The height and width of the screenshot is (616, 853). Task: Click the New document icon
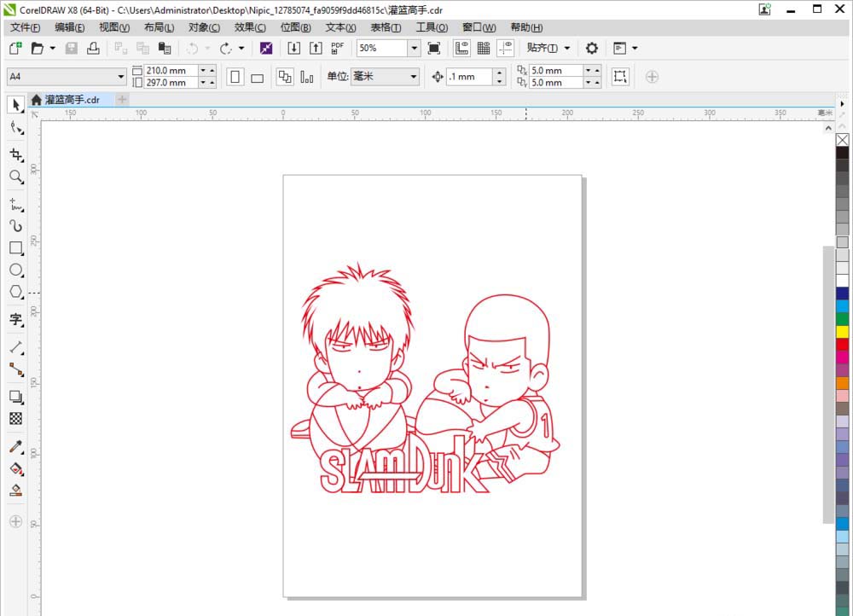tap(15, 48)
